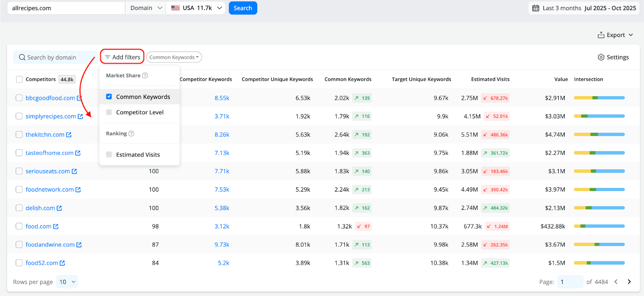Click the USA flag icon

click(175, 8)
